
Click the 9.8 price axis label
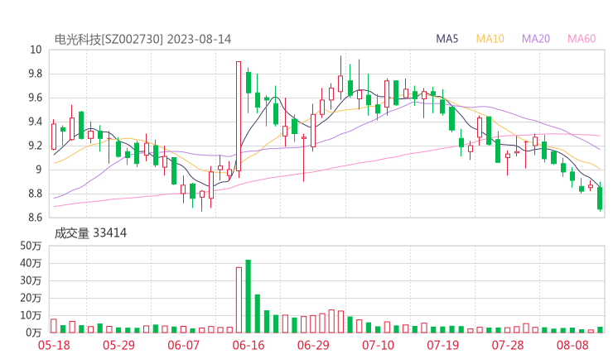coord(35,74)
